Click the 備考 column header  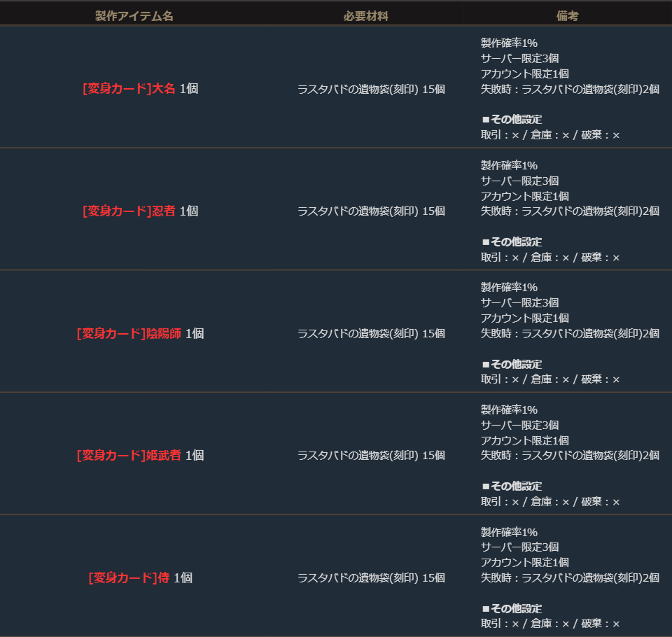[x=568, y=15]
